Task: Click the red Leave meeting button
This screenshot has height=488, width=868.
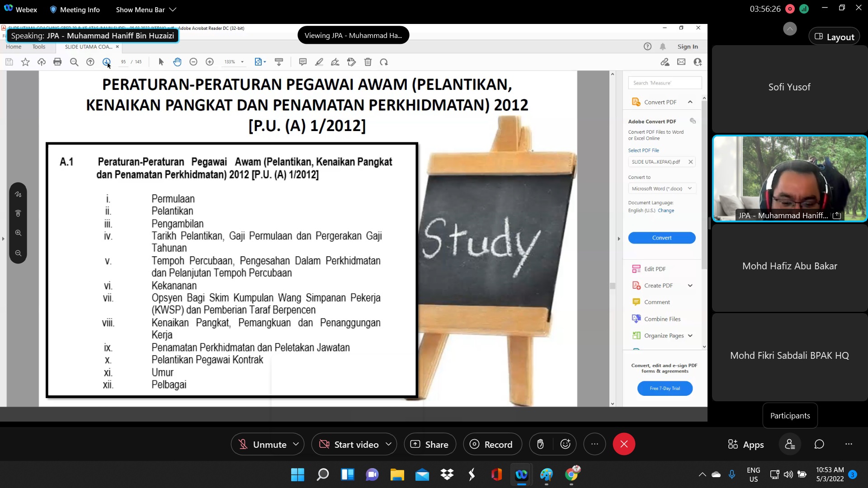Action: click(623, 444)
